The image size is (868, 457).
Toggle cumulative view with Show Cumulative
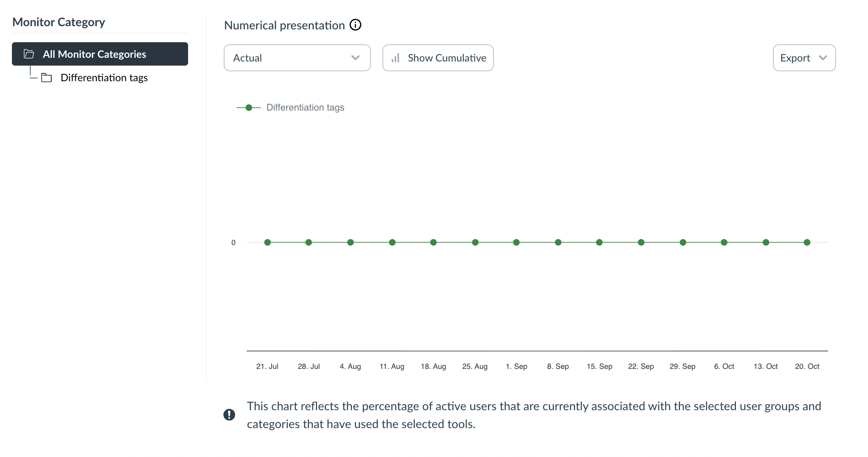point(438,58)
